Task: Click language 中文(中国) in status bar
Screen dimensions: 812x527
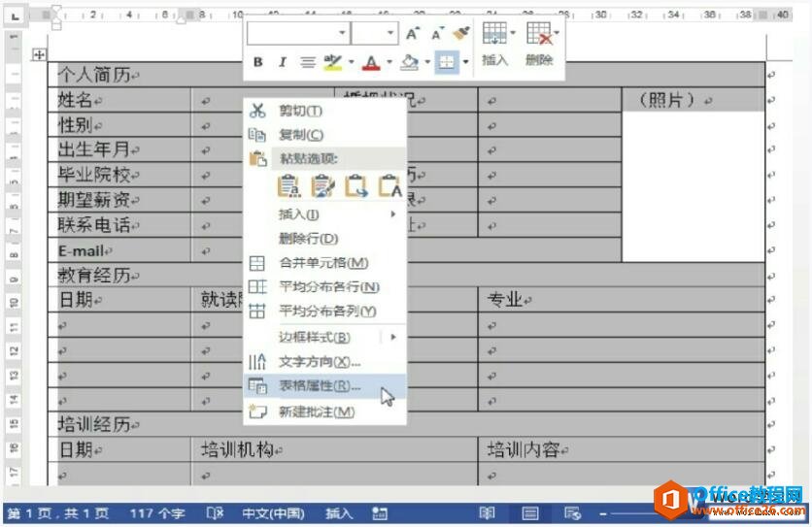Action: pyautogui.click(x=274, y=513)
